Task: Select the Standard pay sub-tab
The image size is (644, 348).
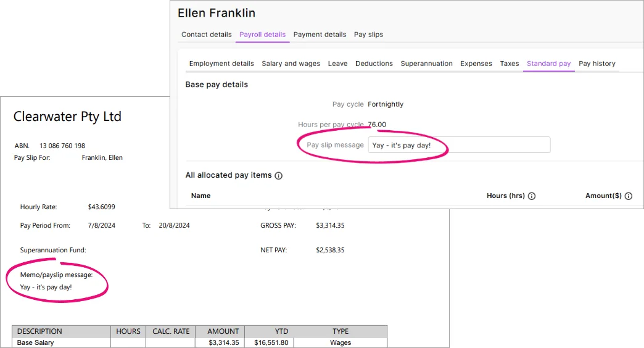Action: pyautogui.click(x=549, y=64)
